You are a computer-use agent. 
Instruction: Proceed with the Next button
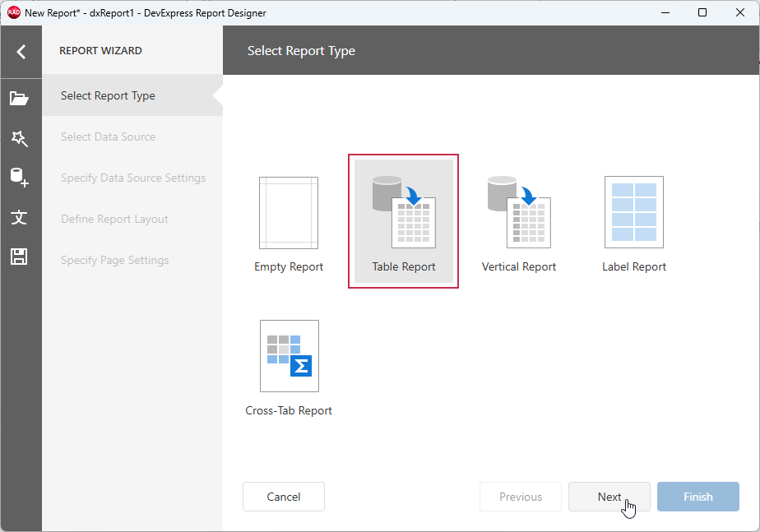(609, 497)
